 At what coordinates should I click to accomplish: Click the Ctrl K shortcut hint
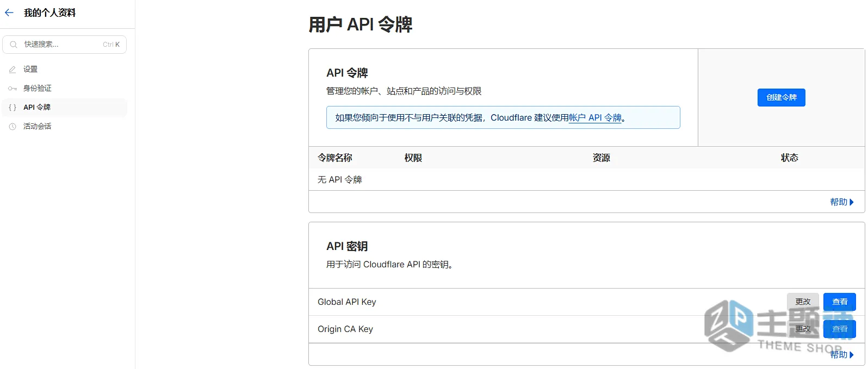111,45
